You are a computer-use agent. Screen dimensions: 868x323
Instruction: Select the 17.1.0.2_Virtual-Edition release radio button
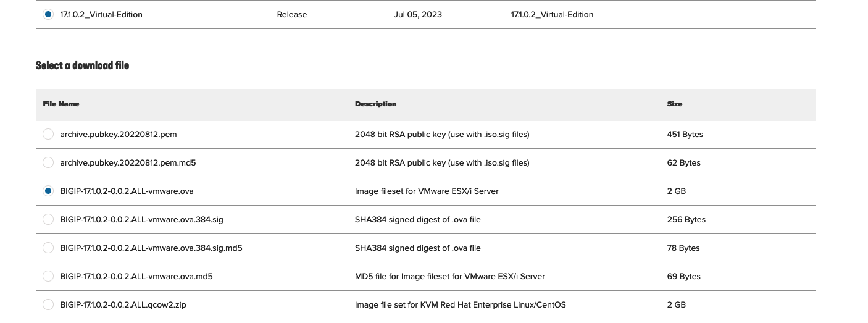[x=48, y=14]
